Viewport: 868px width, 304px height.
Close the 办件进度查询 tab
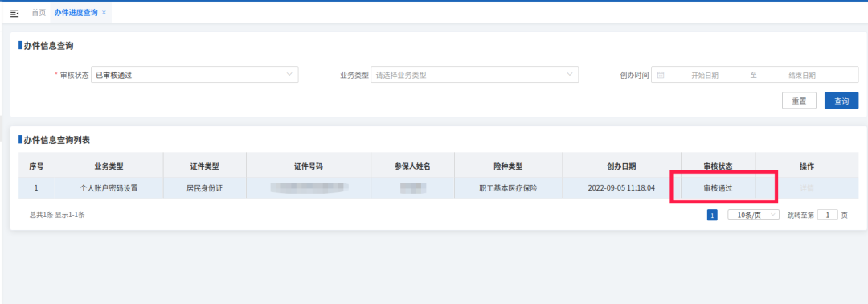(x=104, y=13)
